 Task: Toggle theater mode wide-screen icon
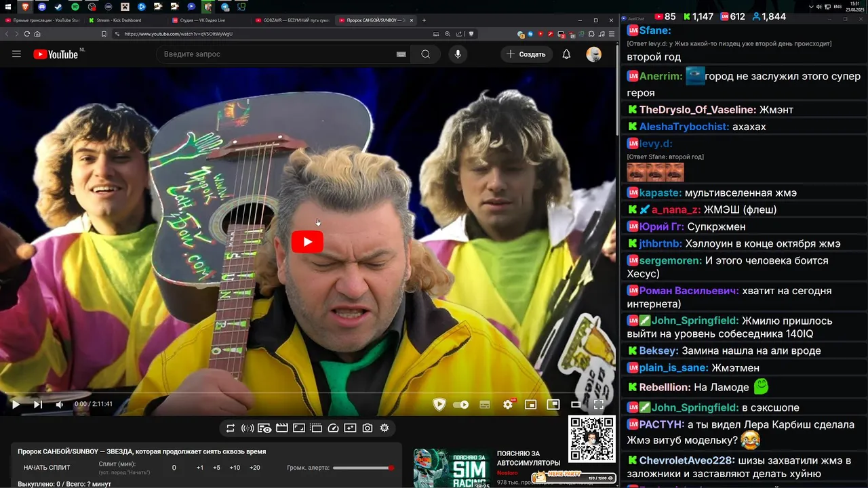576,405
